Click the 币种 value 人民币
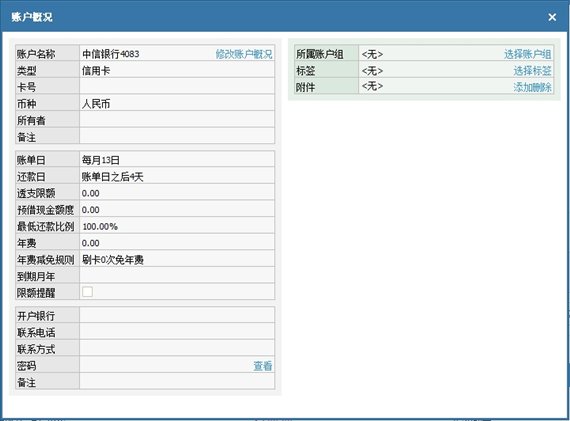The image size is (570, 421). click(x=96, y=104)
